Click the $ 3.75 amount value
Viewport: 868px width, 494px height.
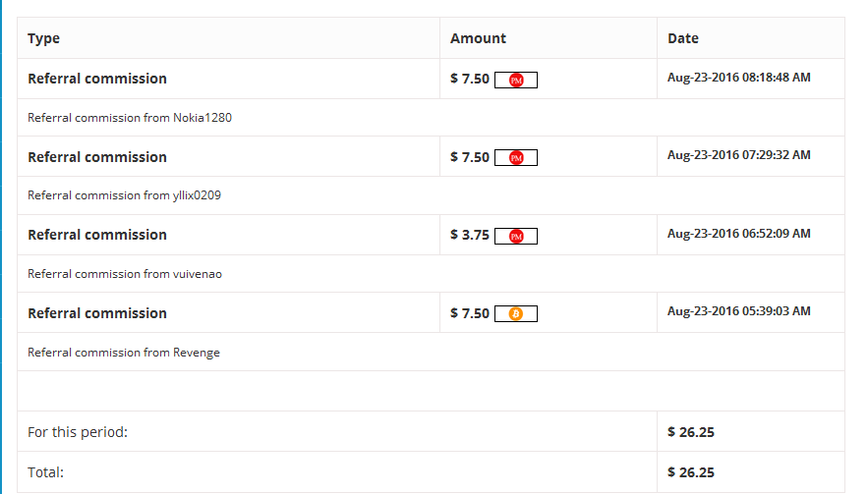point(470,236)
